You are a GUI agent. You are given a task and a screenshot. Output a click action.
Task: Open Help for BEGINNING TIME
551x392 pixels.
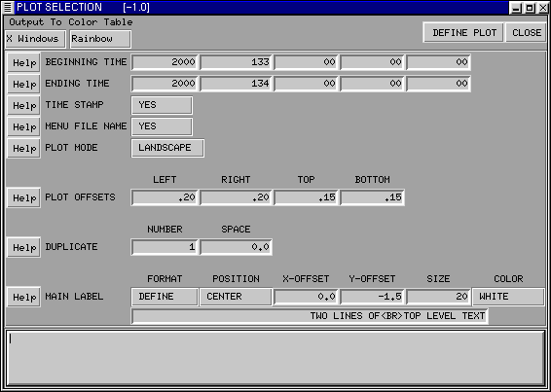(23, 63)
